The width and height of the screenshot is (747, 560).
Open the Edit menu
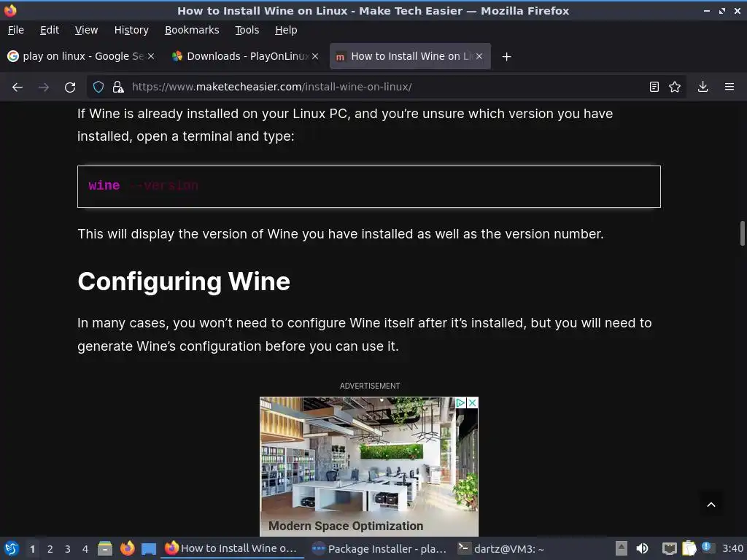50,30
